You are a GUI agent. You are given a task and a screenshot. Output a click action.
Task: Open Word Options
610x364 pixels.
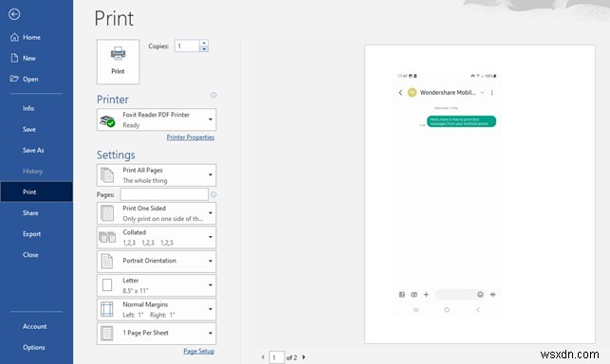tap(34, 348)
